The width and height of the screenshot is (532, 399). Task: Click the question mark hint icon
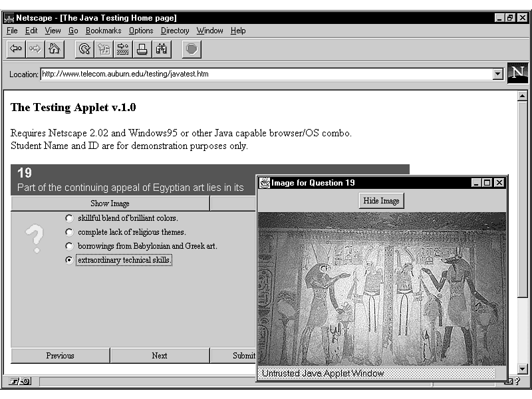(x=35, y=239)
